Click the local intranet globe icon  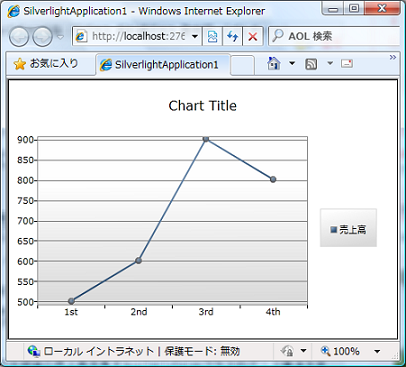click(34, 351)
